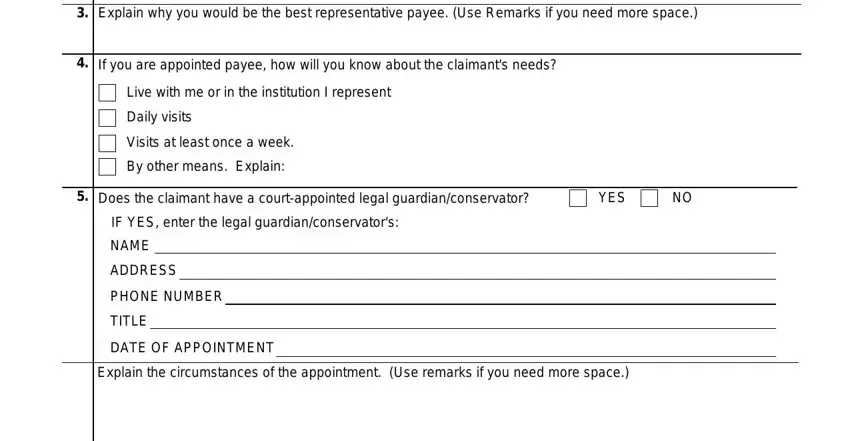This screenshot has height=441, width=850.
Task: Click the question number 4 marker
Action: [x=82, y=63]
